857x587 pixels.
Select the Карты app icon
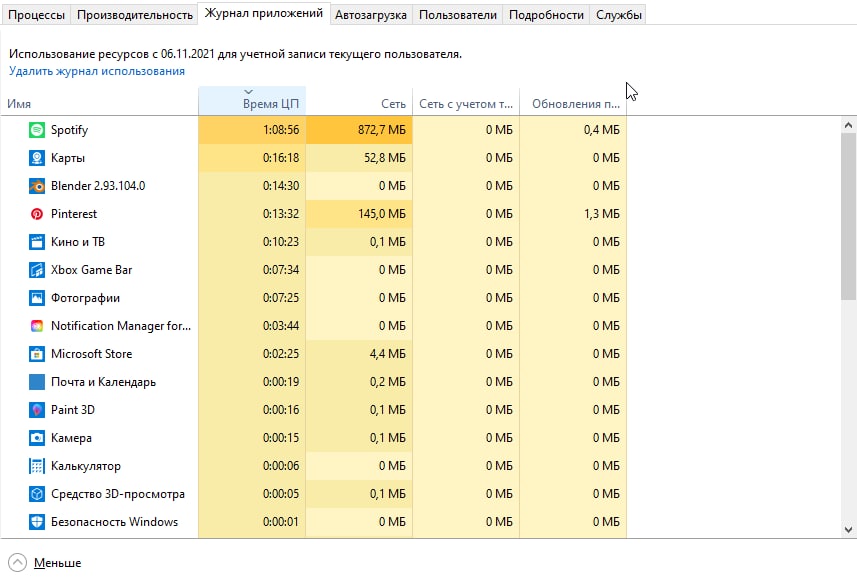pyautogui.click(x=37, y=158)
